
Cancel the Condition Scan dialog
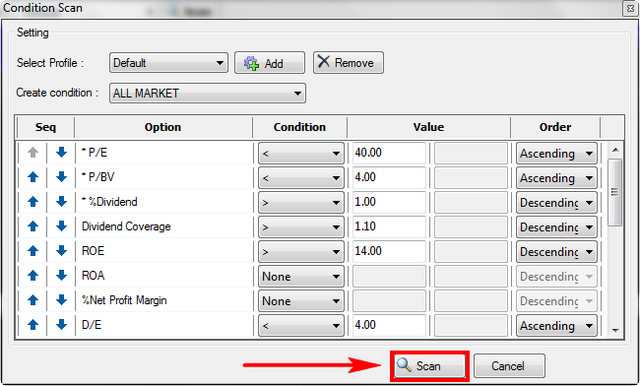click(x=509, y=366)
